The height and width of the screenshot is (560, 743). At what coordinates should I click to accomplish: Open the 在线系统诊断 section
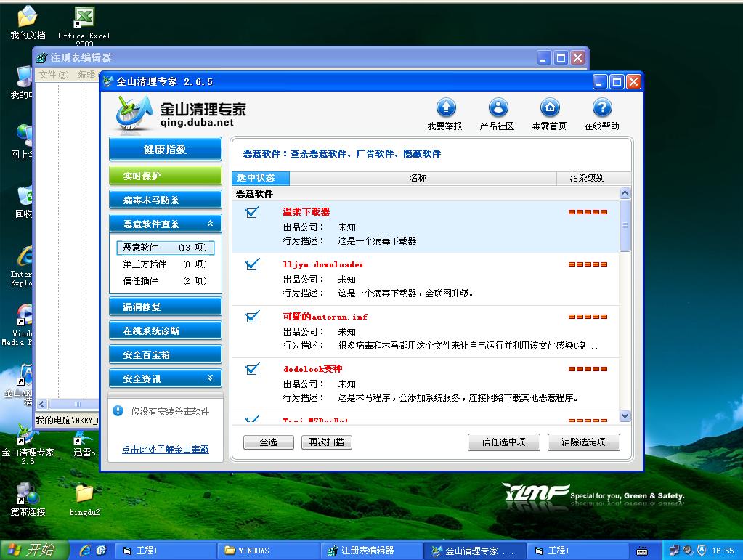pos(166,330)
